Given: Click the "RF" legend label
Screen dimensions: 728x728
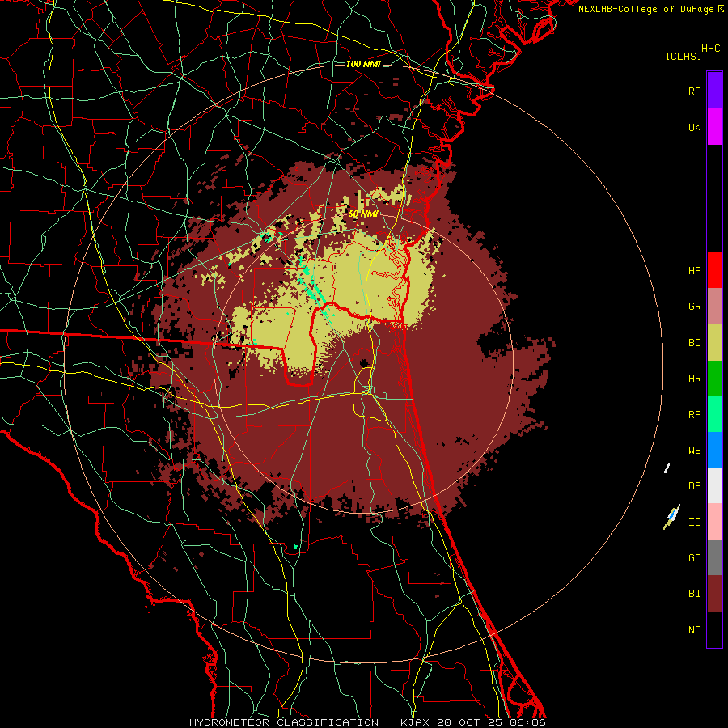Looking at the screenshot, I should point(694,91).
